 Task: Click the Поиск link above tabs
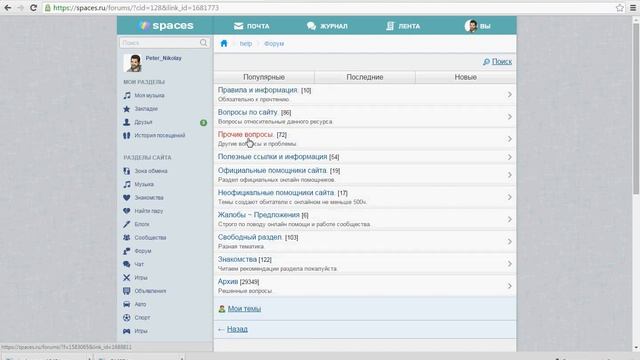502,62
